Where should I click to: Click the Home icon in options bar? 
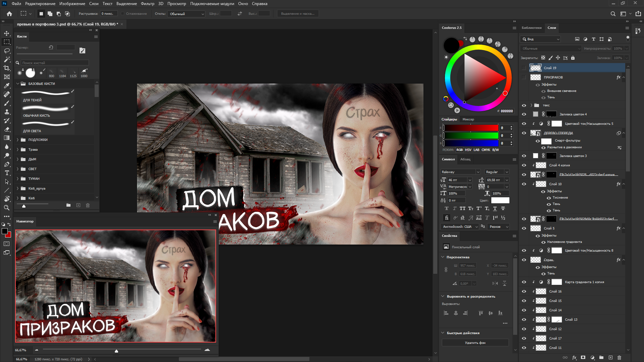[9, 14]
